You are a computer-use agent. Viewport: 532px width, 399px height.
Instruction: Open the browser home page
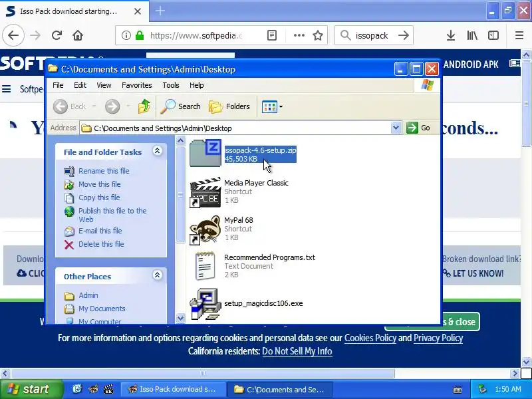tap(78, 35)
